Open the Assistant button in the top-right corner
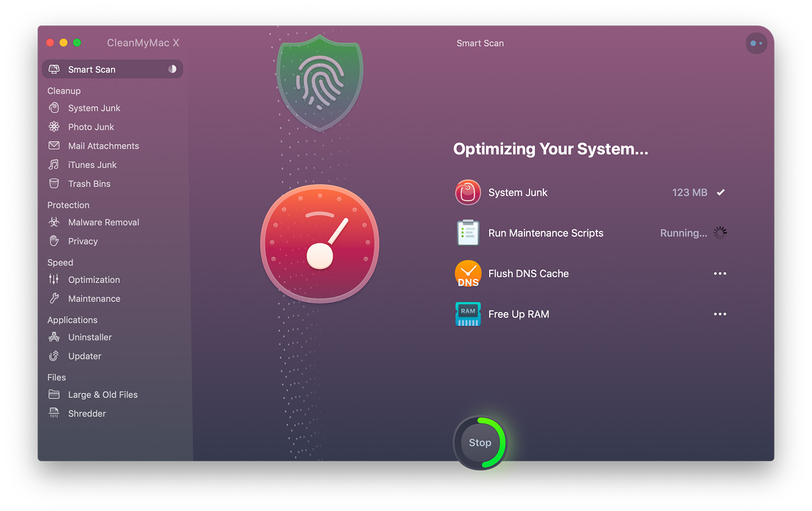812x511 pixels. click(756, 43)
